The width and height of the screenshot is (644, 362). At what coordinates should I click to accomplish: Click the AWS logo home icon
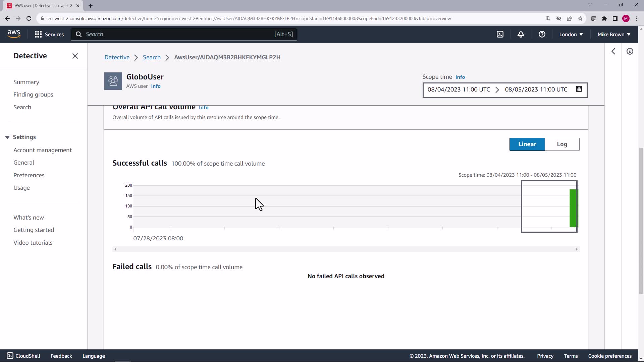(14, 34)
